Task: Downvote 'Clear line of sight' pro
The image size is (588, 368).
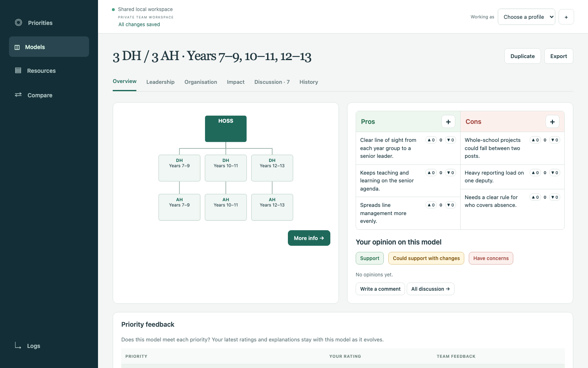Action: point(450,140)
